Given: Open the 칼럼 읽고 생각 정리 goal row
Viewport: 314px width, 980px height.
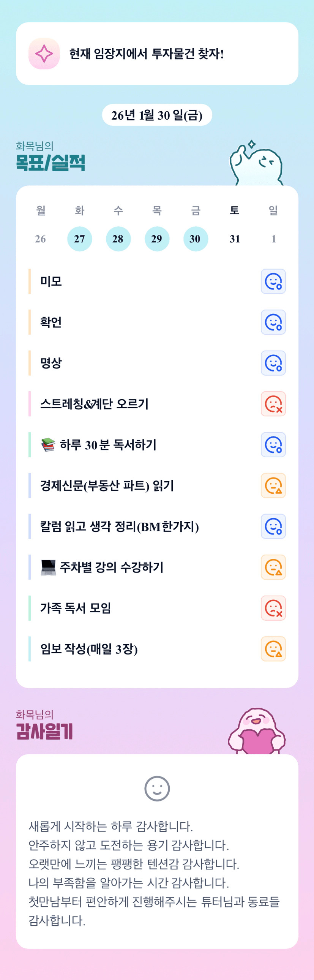Looking at the screenshot, I should pos(119,526).
